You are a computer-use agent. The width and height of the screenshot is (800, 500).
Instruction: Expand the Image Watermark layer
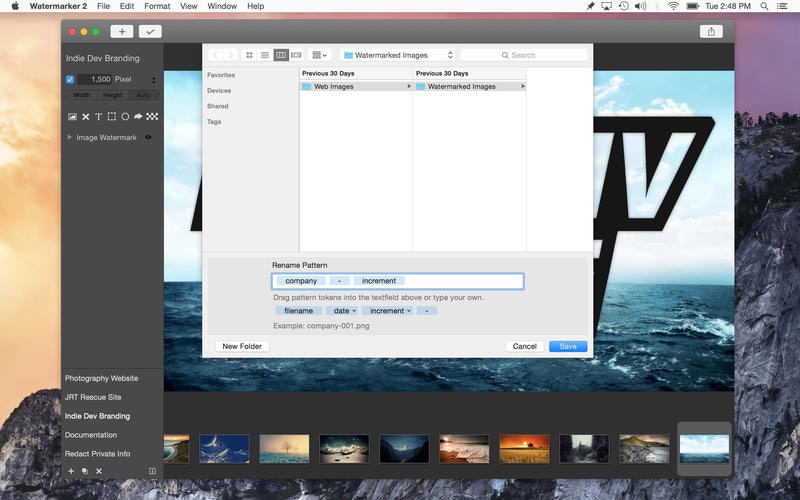coord(70,137)
